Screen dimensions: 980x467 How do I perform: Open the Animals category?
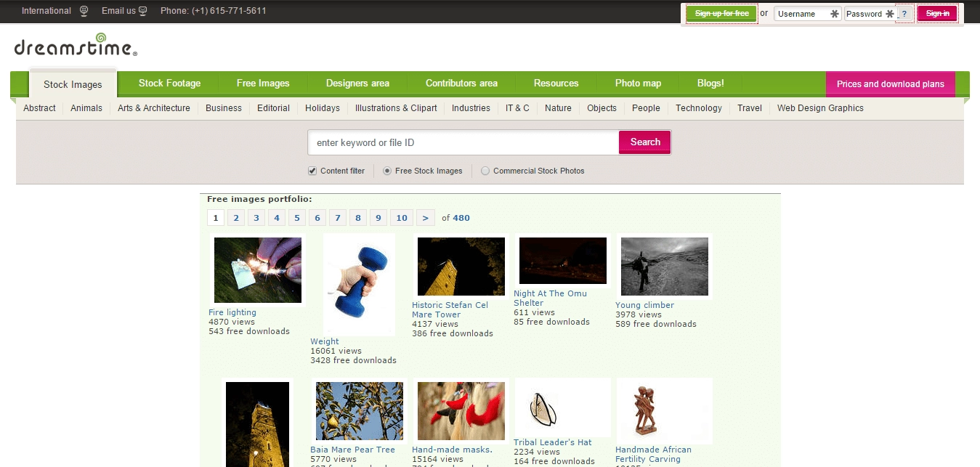(86, 108)
